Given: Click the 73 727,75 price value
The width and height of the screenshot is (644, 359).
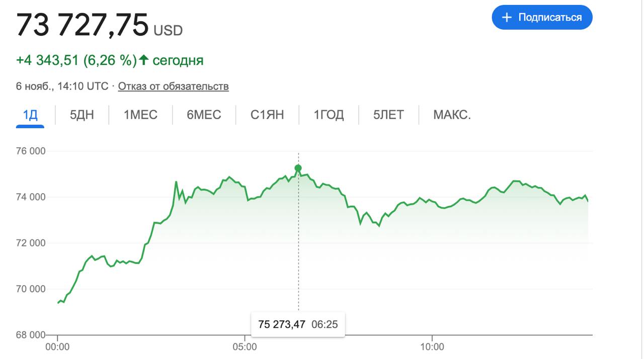Looking at the screenshot, I should [83, 25].
